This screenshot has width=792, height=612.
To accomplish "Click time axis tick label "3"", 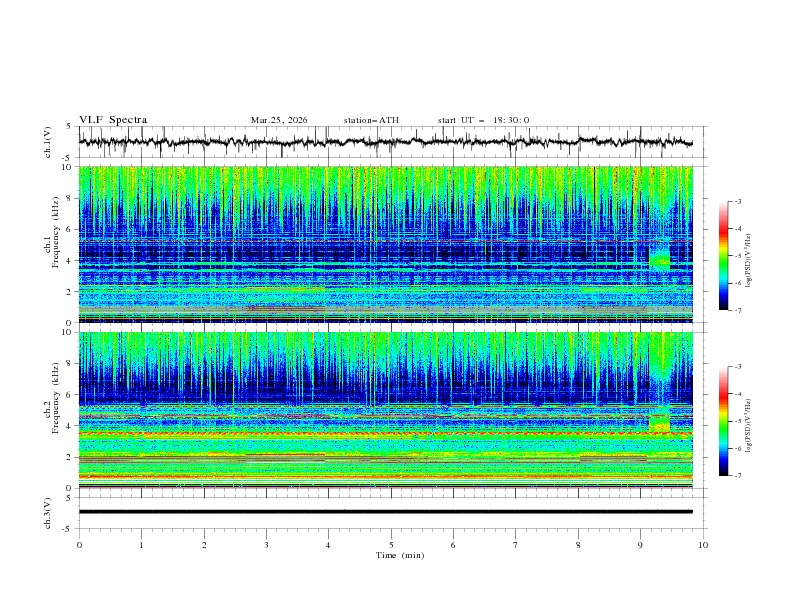I will pos(266,545).
